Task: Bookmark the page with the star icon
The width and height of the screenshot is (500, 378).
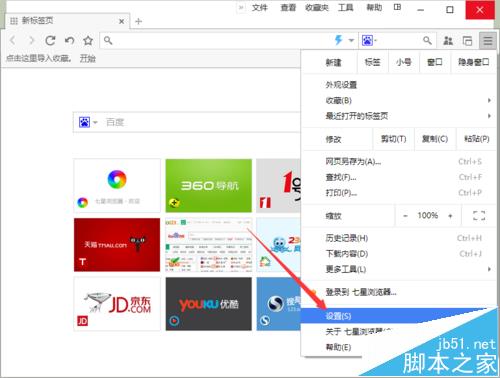Action: pos(88,41)
